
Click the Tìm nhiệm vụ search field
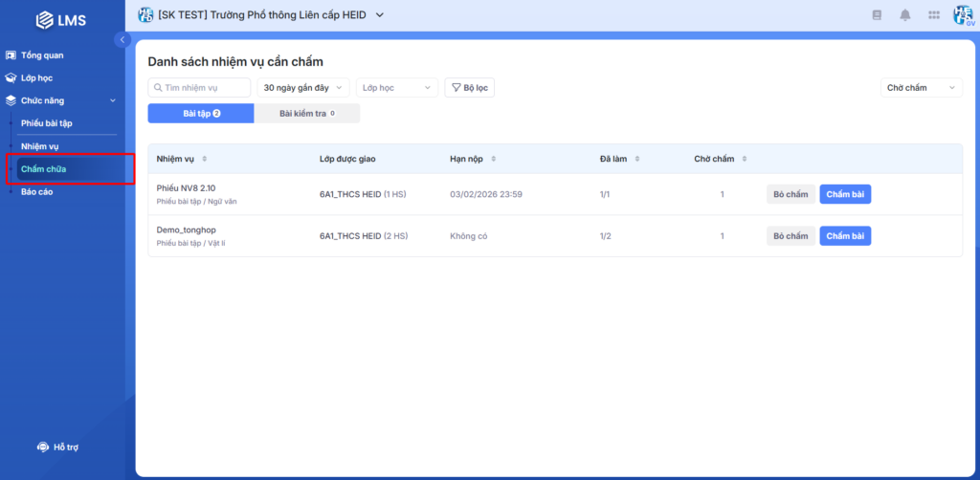click(x=199, y=88)
